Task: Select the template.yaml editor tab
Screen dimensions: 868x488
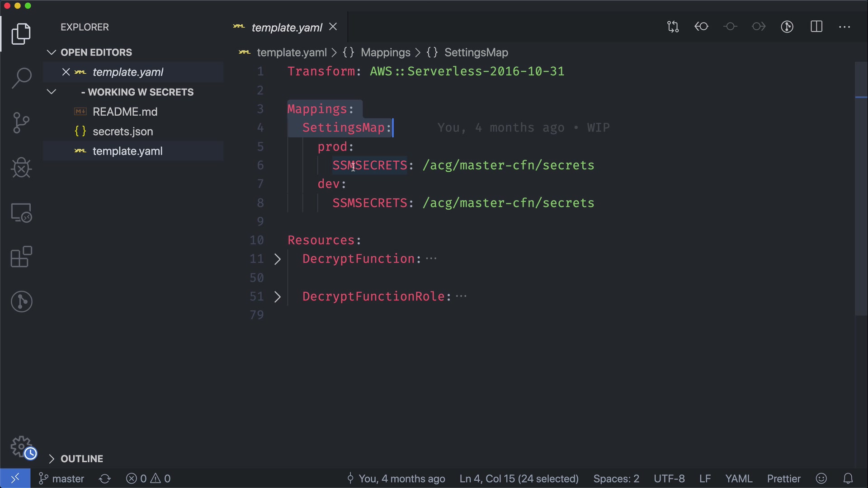Action: click(x=287, y=28)
